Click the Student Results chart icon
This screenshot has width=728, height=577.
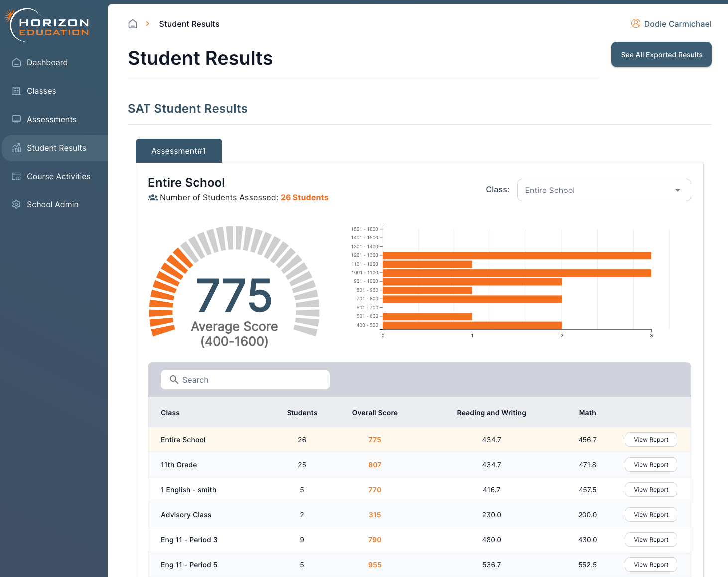click(16, 148)
